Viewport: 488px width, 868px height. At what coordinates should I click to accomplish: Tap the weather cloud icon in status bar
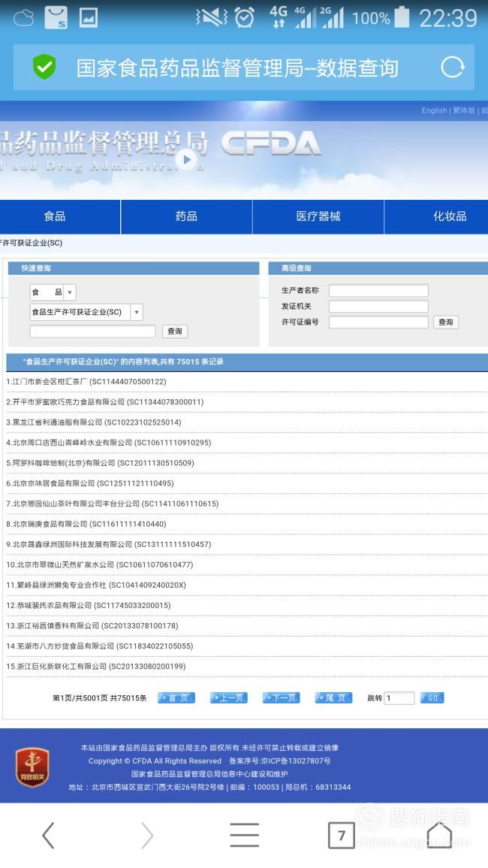[x=24, y=18]
